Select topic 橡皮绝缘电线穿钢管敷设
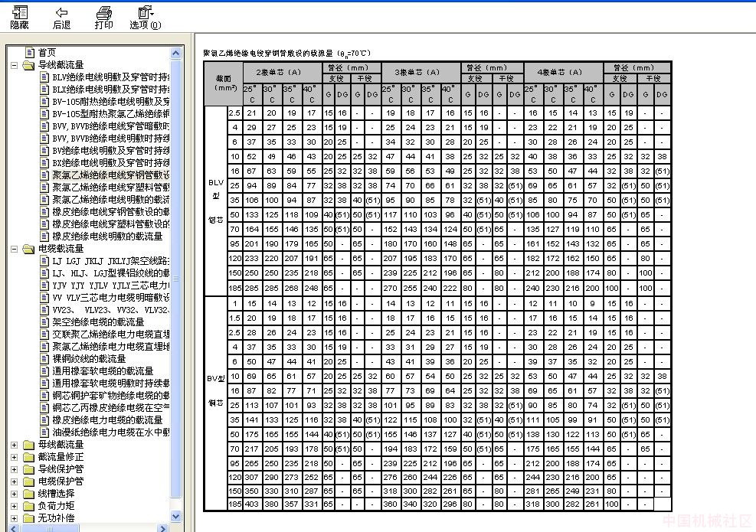 click(111, 211)
